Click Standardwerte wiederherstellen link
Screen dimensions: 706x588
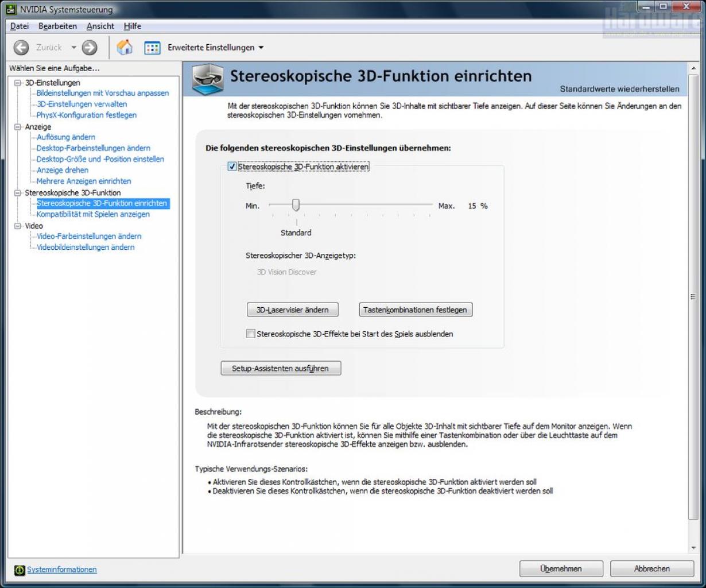click(619, 89)
